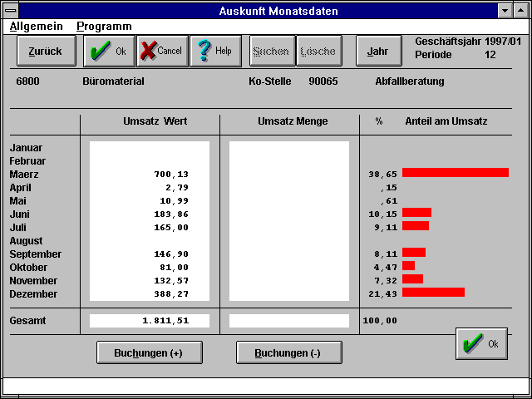Screen dimensions: 532x399
Task: Open the window control menu box in title bar
Action: [x=10, y=11]
